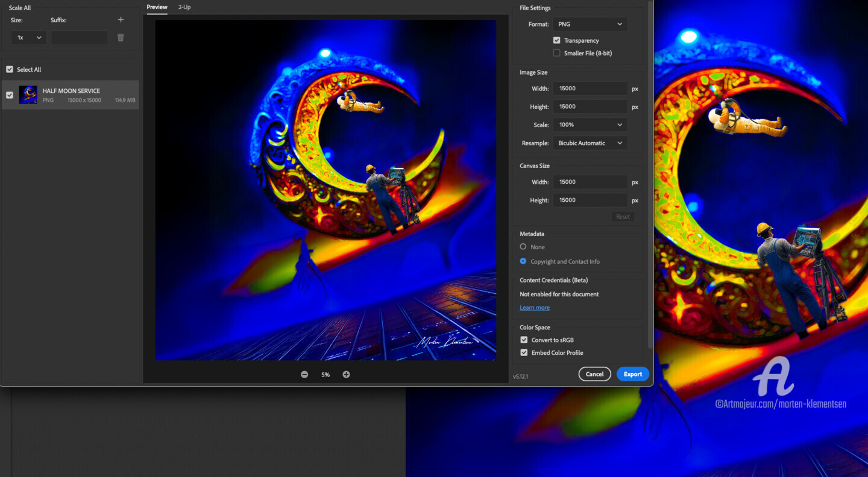Enable Smaller File (8-bit) option

[557, 53]
